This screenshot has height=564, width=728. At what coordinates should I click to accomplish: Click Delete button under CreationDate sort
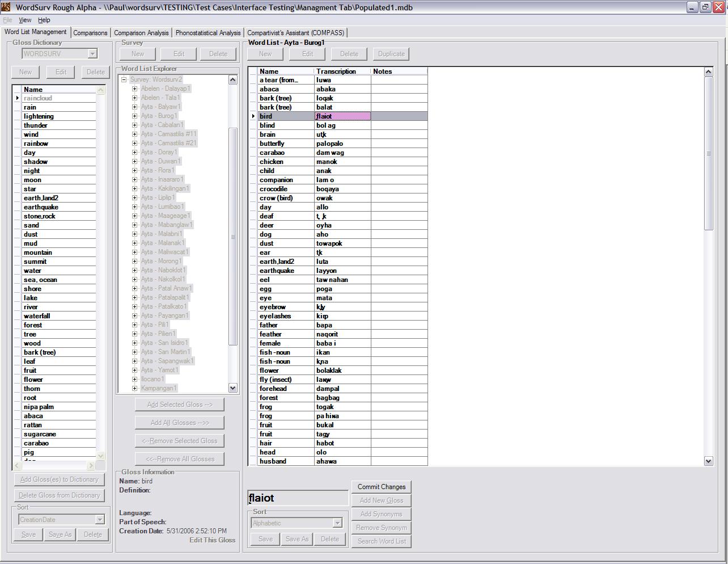(x=93, y=534)
